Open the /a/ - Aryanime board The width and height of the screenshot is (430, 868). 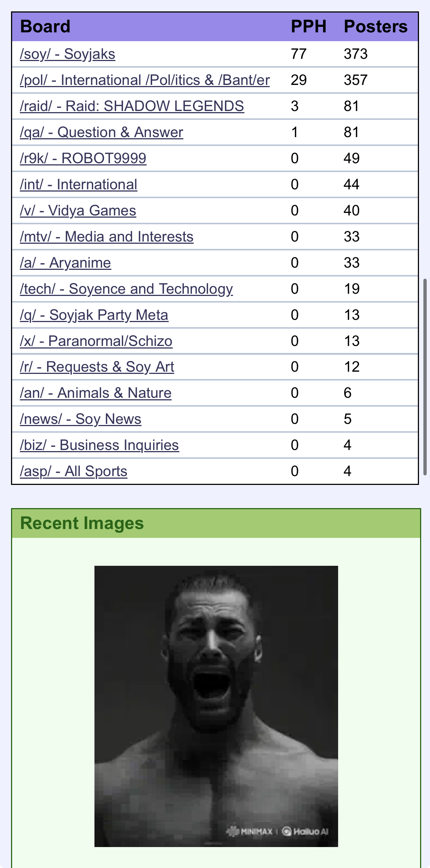click(65, 263)
